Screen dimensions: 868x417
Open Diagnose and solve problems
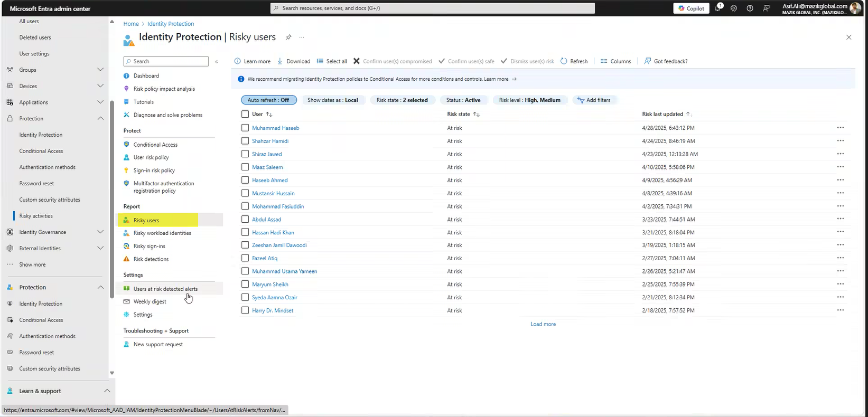coord(167,115)
